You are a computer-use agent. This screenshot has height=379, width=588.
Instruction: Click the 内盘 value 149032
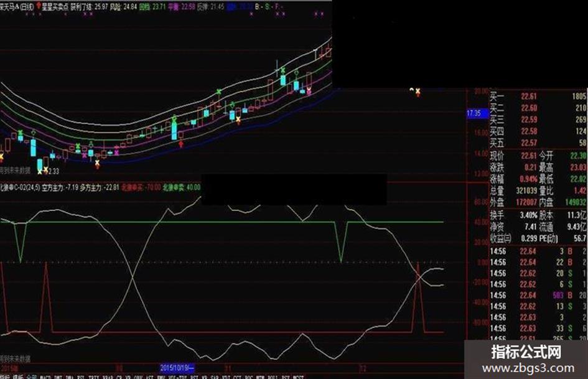[x=576, y=202]
